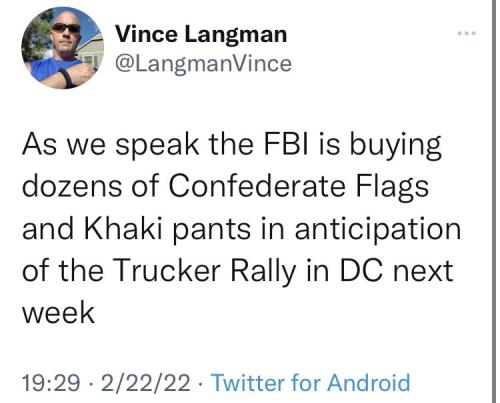Click the vertical scrollbar at right edge

pyautogui.click(x=494, y=201)
